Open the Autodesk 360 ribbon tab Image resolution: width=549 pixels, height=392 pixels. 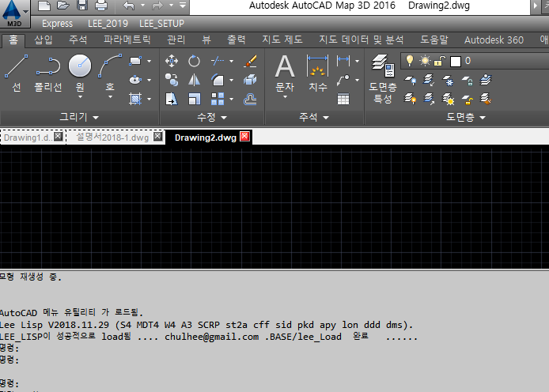click(x=494, y=40)
